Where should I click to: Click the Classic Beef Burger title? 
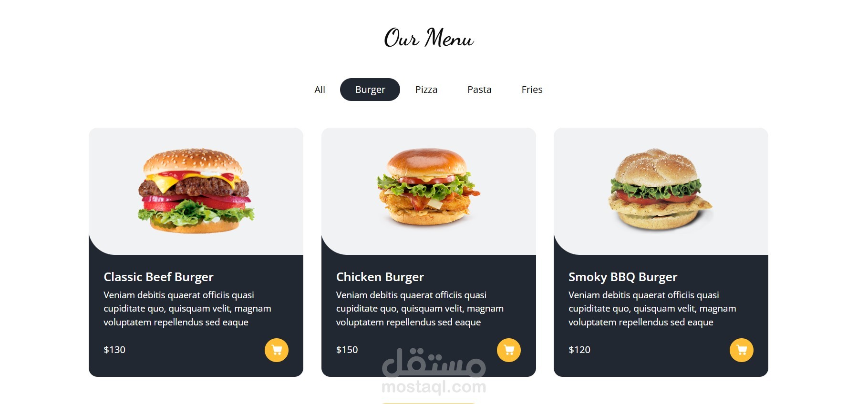158,277
